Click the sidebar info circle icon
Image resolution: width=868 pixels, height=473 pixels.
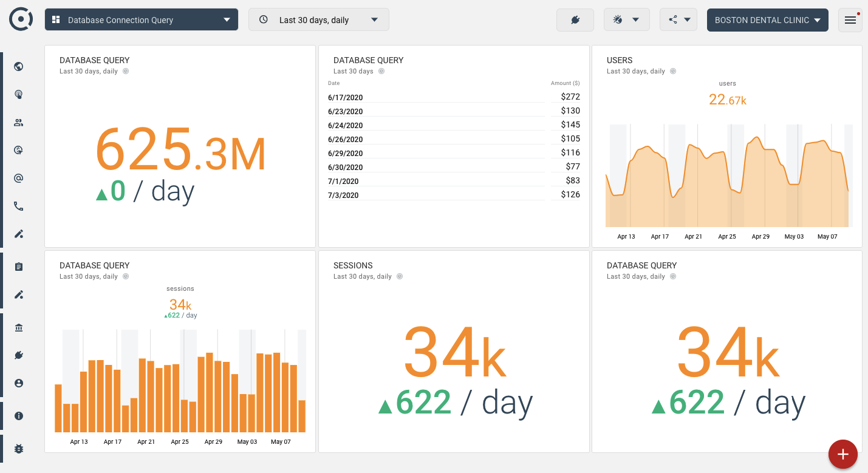[18, 416]
